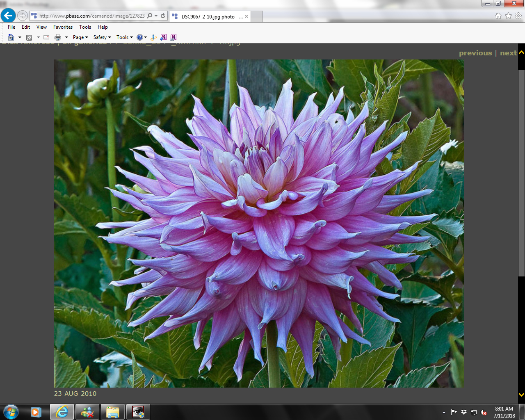525x420 pixels.
Task: Go to the next photo link
Action: tap(508, 53)
